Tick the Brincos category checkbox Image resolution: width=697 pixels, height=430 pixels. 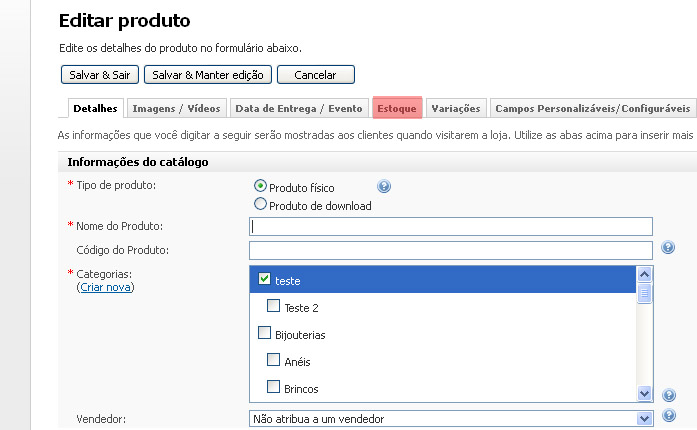tap(274, 387)
